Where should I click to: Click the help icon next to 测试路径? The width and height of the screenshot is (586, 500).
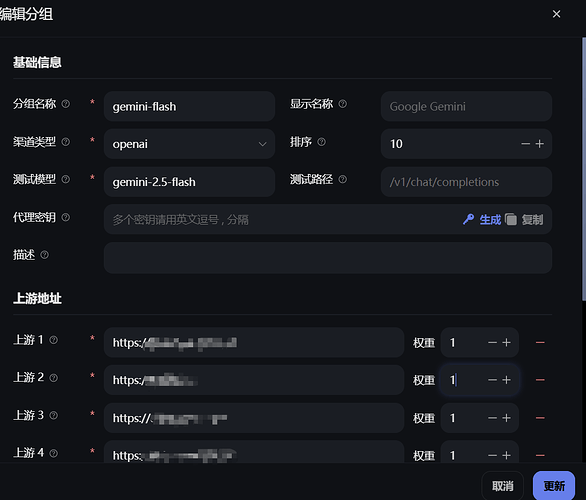coord(342,179)
